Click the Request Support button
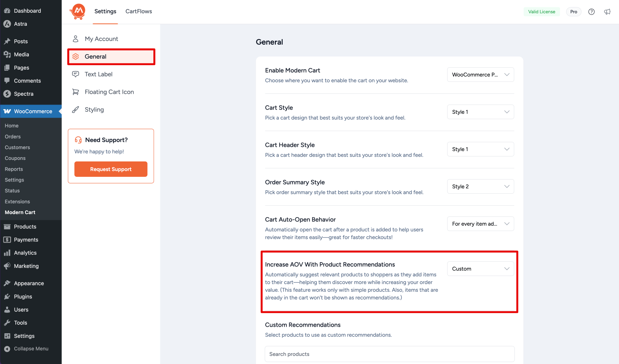Image resolution: width=619 pixels, height=364 pixels. (x=111, y=169)
